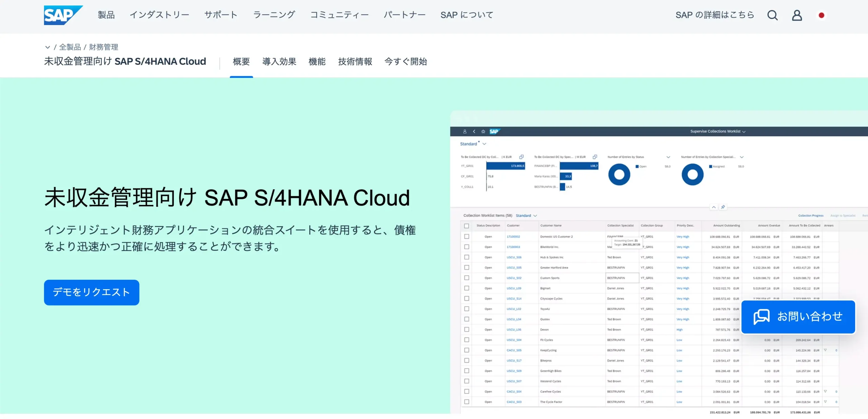The width and height of the screenshot is (868, 419).
Task: Click the pin icon below the charts
Action: click(x=723, y=207)
